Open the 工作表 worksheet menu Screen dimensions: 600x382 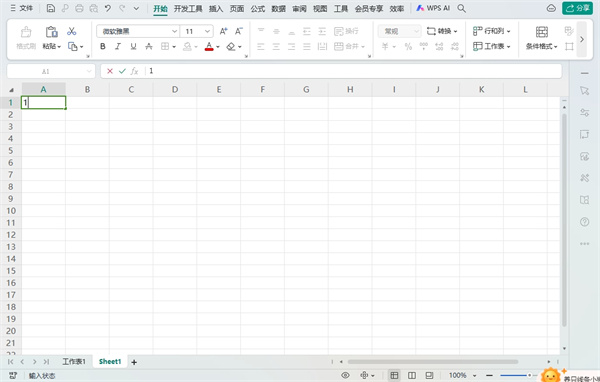[492, 46]
